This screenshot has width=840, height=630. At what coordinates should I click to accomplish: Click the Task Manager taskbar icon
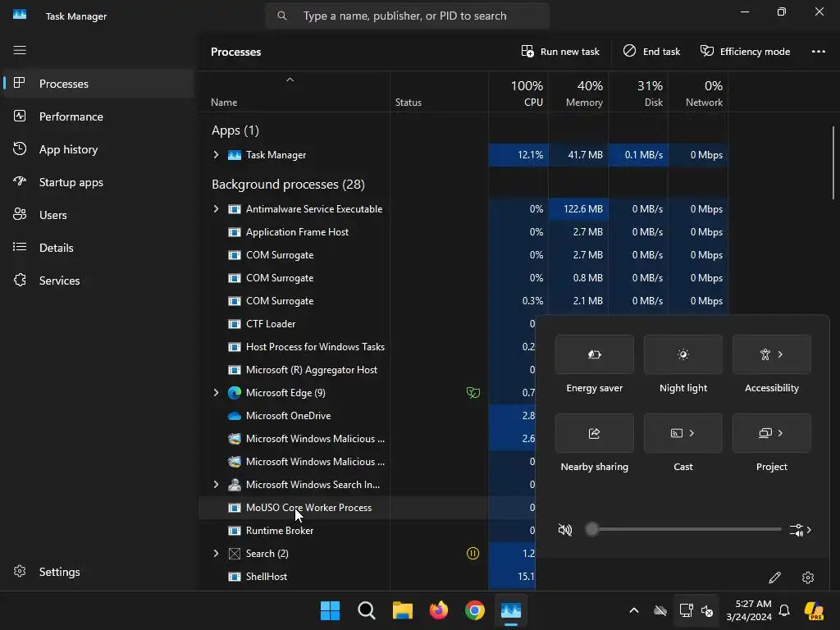pos(511,610)
